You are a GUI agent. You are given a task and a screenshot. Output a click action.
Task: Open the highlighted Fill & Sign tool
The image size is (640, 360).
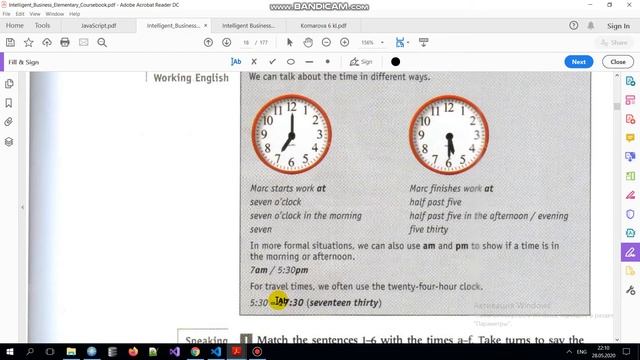630,252
